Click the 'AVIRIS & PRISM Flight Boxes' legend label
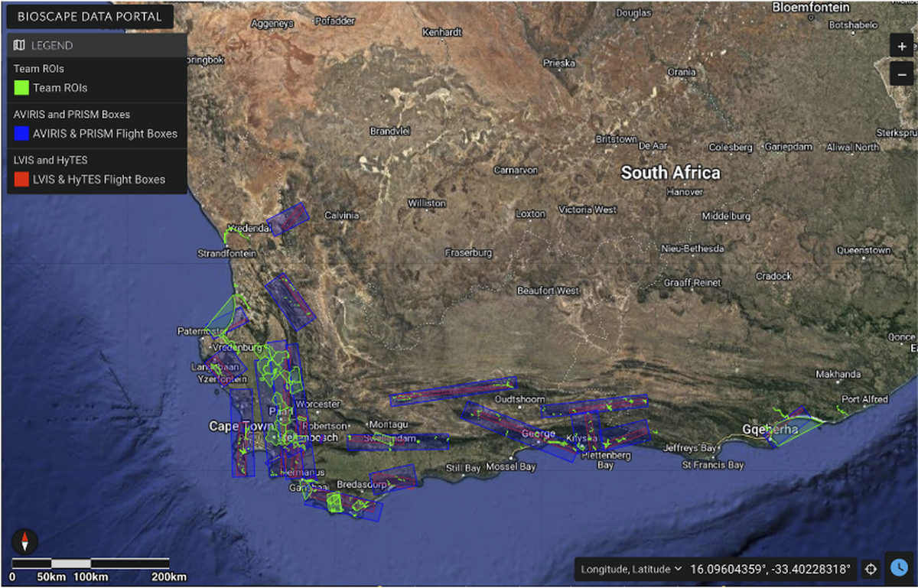This screenshot has height=588, width=918. (105, 134)
